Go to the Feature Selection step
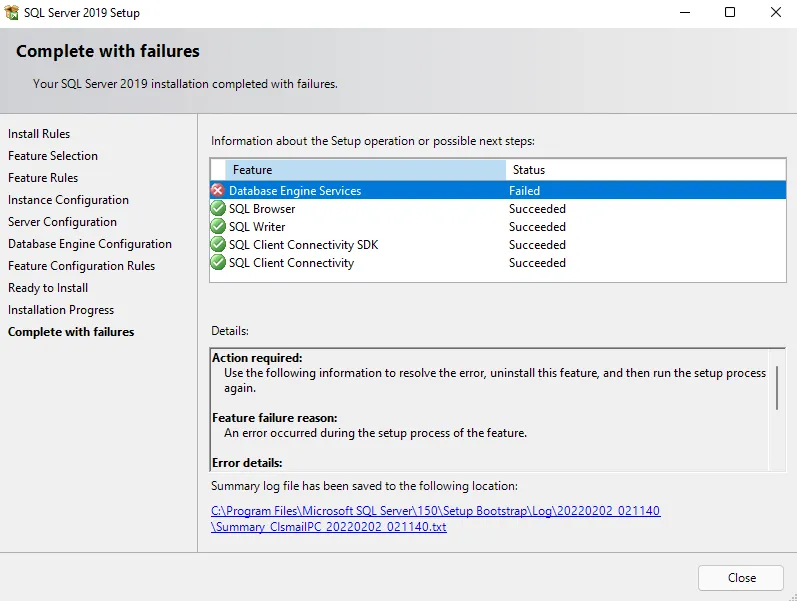The image size is (797, 601). [x=53, y=156]
